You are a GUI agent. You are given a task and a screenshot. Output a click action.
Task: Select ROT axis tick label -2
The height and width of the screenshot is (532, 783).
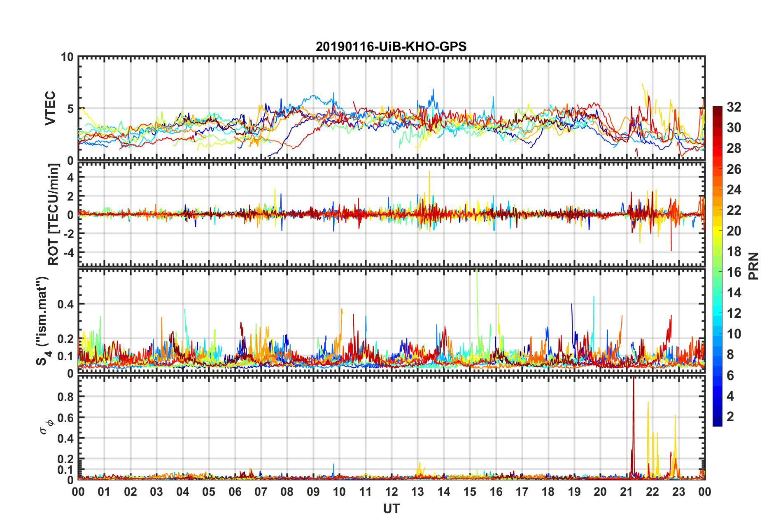pyautogui.click(x=69, y=233)
